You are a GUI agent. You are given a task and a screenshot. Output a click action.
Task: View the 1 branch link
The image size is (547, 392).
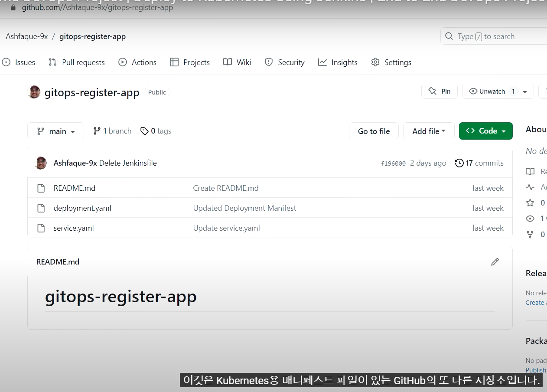(113, 131)
